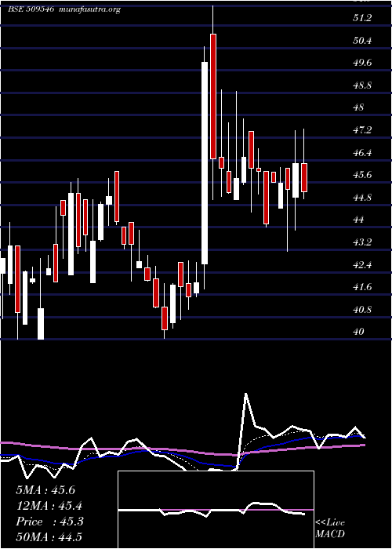Click the 12MA : 45.4 readout
392x549 pixels.
(49, 506)
